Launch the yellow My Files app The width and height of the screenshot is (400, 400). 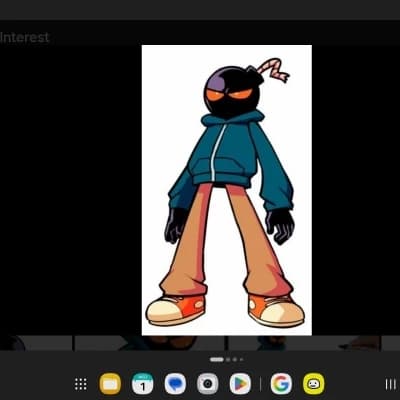(x=110, y=384)
